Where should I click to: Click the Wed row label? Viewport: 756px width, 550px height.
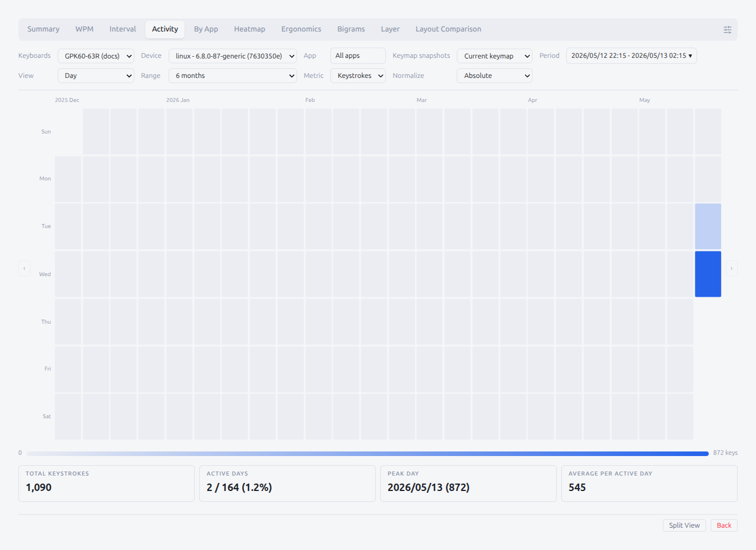(x=45, y=274)
